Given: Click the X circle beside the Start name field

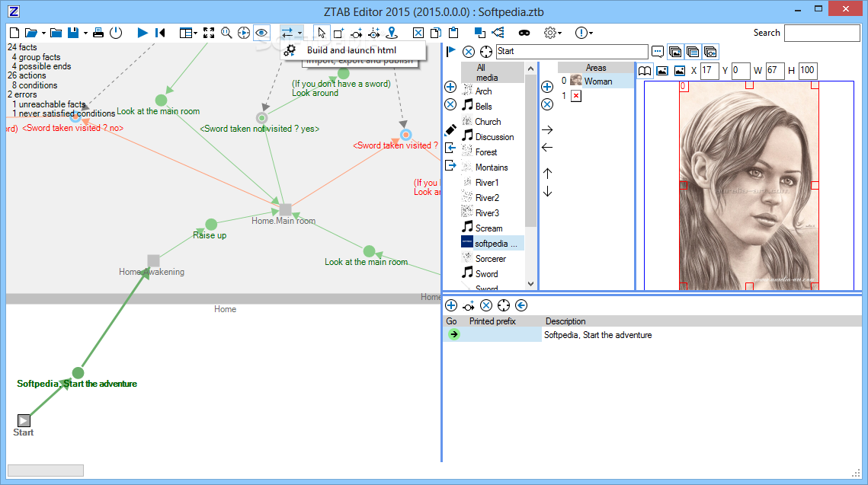Looking at the screenshot, I should (469, 52).
